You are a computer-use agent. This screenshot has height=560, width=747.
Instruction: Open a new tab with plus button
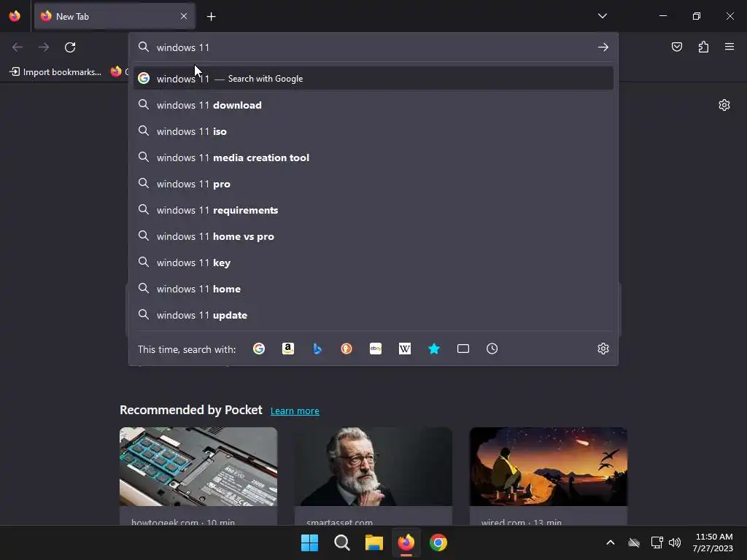211,17
